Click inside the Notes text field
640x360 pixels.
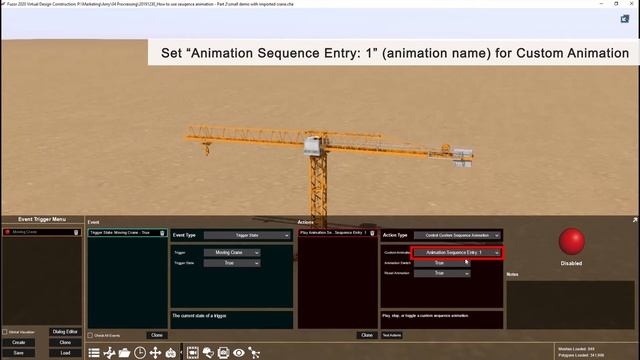570,304
